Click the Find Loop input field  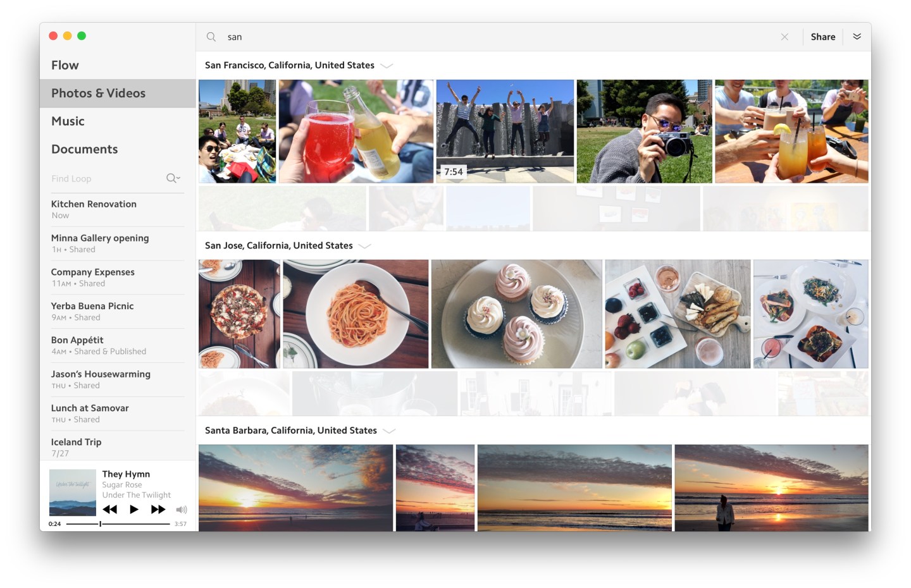[x=104, y=179]
